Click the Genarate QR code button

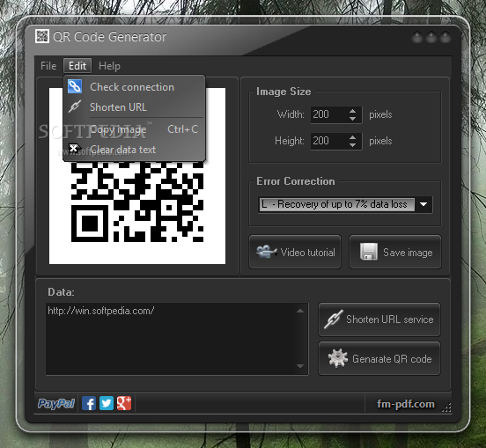click(x=379, y=358)
